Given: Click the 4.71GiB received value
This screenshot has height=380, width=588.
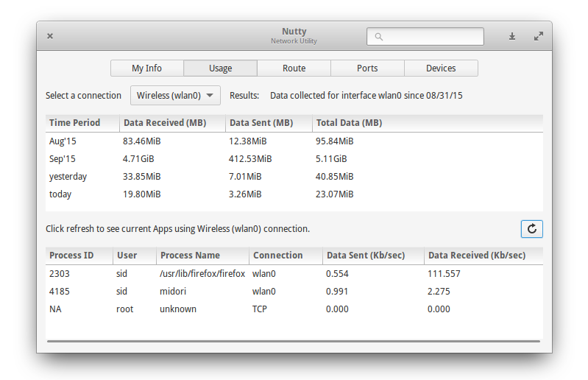Looking at the screenshot, I should 138,159.
